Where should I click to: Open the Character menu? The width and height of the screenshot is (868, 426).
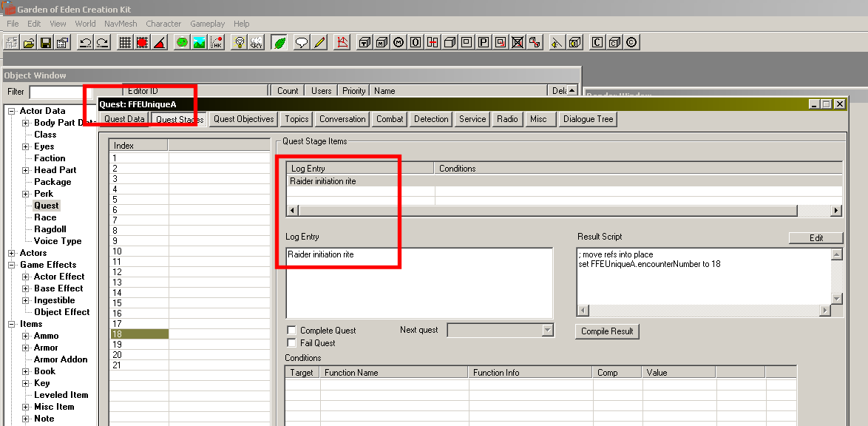[x=163, y=24]
